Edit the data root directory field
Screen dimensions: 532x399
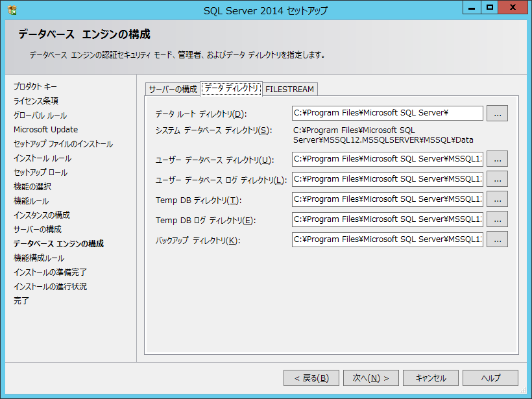(387, 114)
